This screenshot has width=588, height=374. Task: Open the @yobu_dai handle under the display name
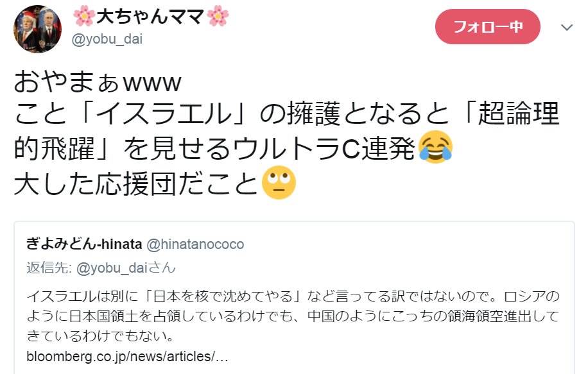pyautogui.click(x=107, y=39)
